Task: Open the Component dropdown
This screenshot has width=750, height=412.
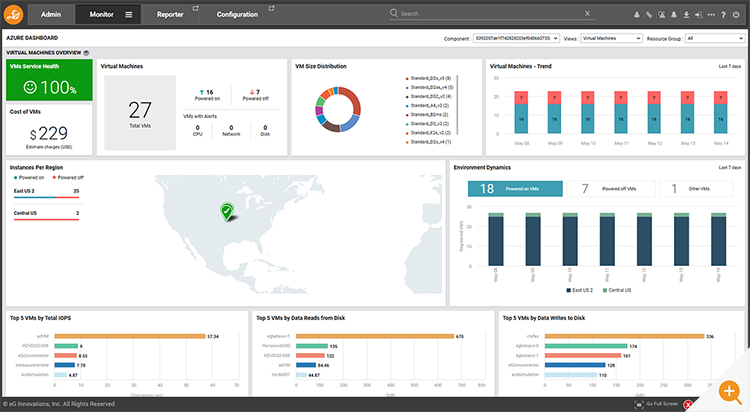Action: coord(516,38)
